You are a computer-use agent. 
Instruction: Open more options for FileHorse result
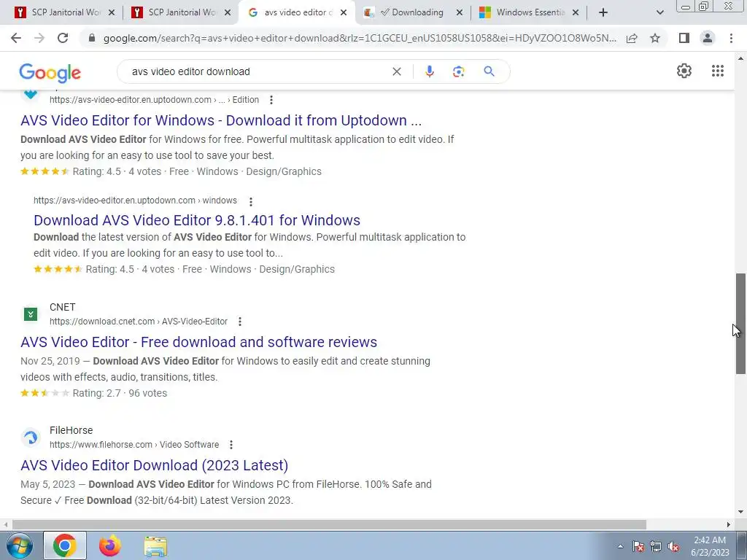click(231, 445)
